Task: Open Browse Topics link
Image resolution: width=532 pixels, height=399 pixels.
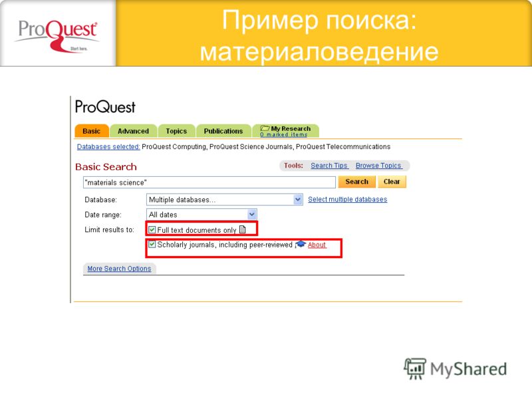Action: tap(378, 166)
